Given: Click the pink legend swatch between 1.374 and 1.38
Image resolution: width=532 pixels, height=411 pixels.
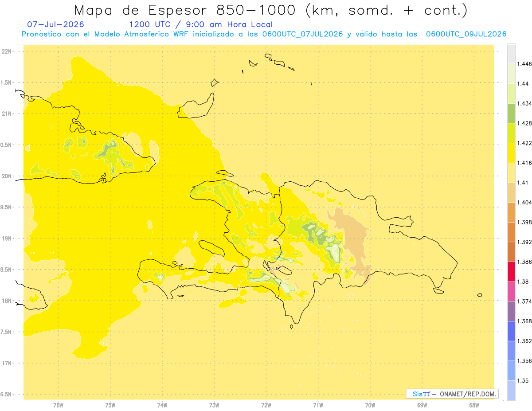Looking at the screenshot, I should [511, 291].
